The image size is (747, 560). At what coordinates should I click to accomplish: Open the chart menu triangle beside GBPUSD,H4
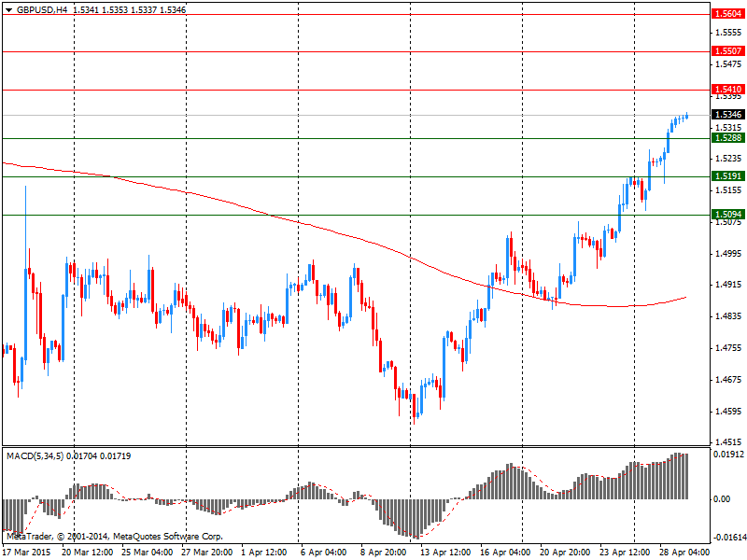(9, 10)
